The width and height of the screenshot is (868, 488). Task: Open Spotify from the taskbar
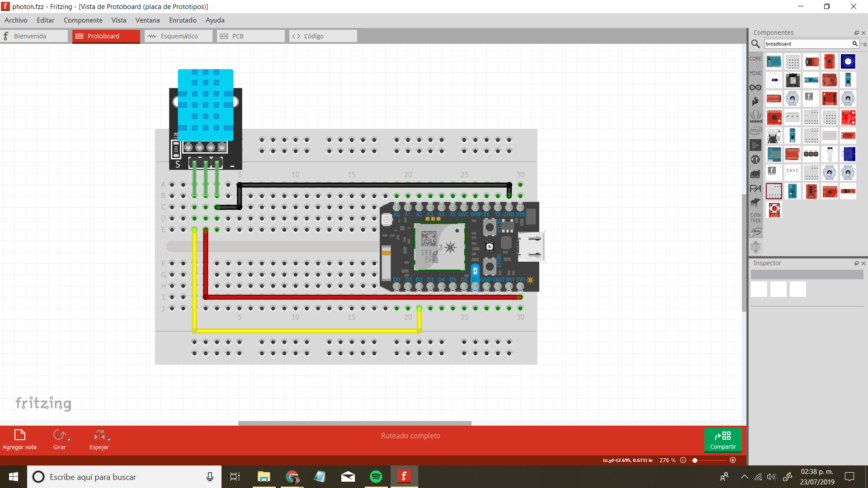click(376, 477)
